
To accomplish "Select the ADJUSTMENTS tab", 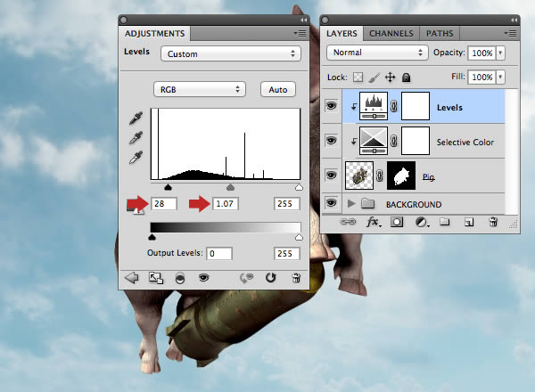I will pyautogui.click(x=154, y=33).
